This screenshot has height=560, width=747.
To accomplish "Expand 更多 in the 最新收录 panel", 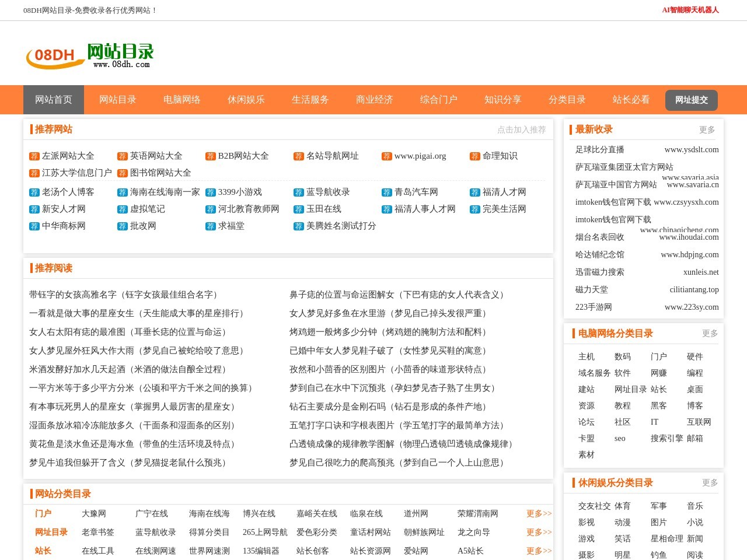I will point(707,130).
